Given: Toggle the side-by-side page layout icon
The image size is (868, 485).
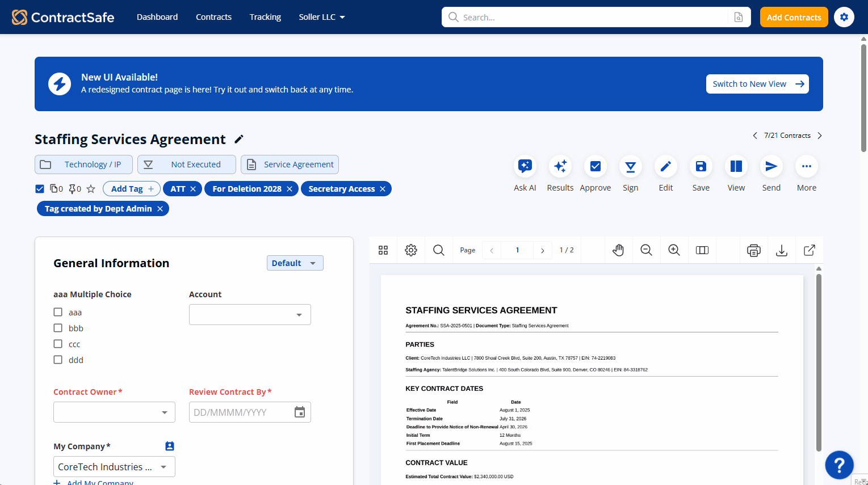Looking at the screenshot, I should [x=702, y=250].
